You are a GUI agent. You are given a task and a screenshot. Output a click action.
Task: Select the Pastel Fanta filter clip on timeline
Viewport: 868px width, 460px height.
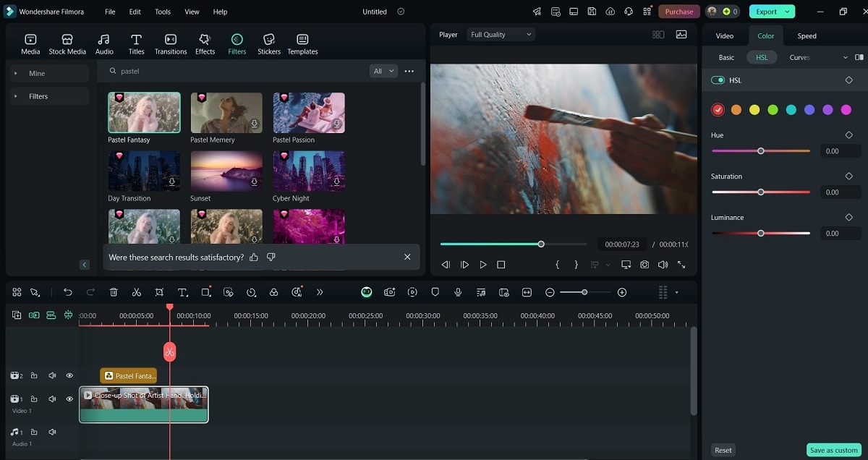129,375
